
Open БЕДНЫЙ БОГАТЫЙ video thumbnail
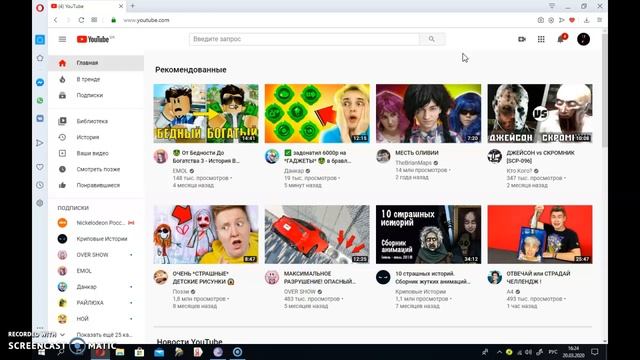click(x=206, y=113)
